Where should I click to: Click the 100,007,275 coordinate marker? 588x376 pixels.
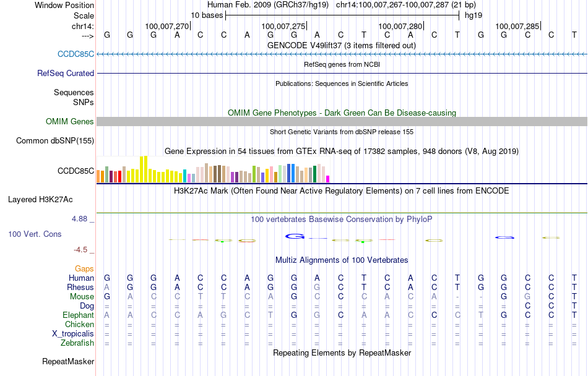(x=283, y=27)
